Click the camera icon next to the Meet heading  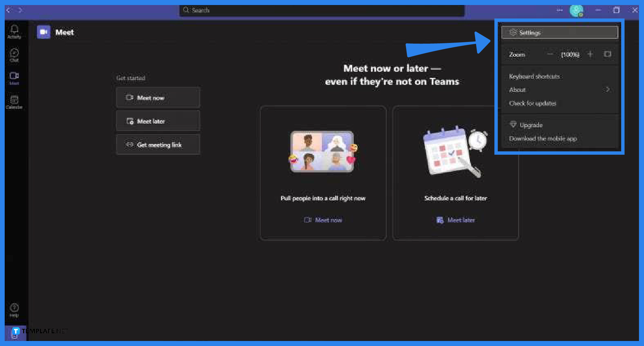pos(44,32)
